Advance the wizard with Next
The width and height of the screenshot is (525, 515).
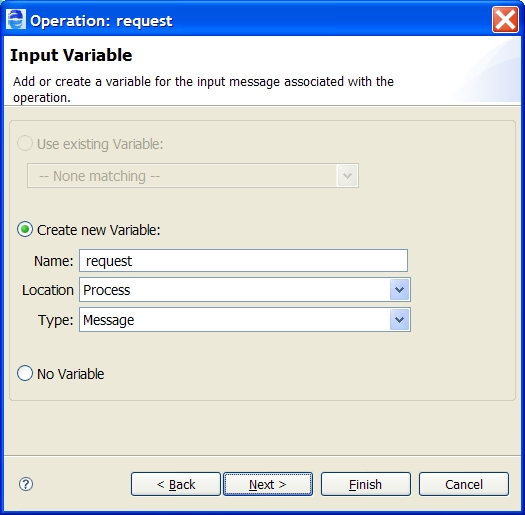click(x=268, y=484)
